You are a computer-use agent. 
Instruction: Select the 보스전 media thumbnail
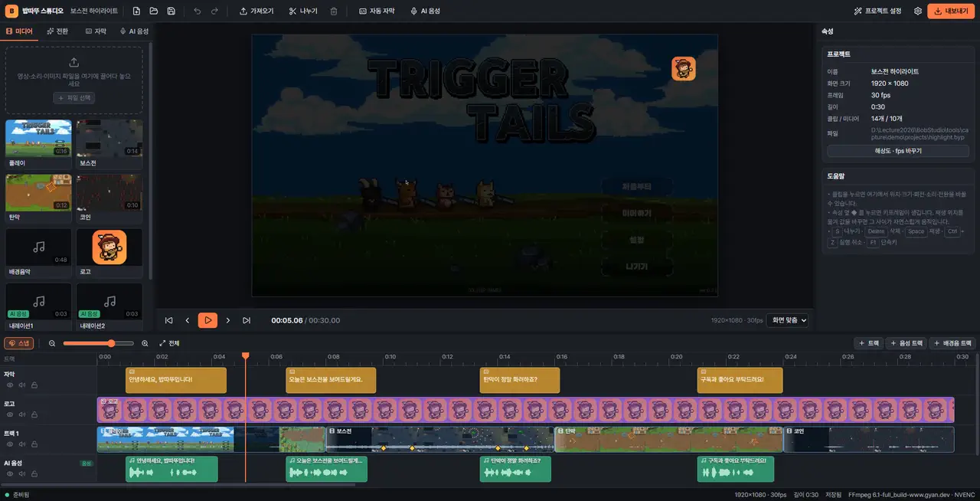coord(109,143)
